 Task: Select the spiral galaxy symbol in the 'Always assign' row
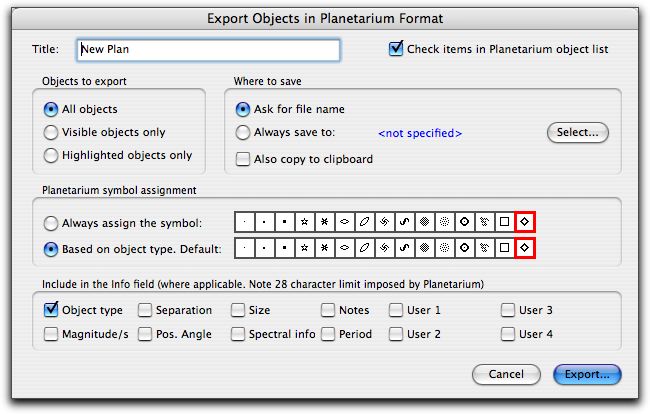[386, 222]
